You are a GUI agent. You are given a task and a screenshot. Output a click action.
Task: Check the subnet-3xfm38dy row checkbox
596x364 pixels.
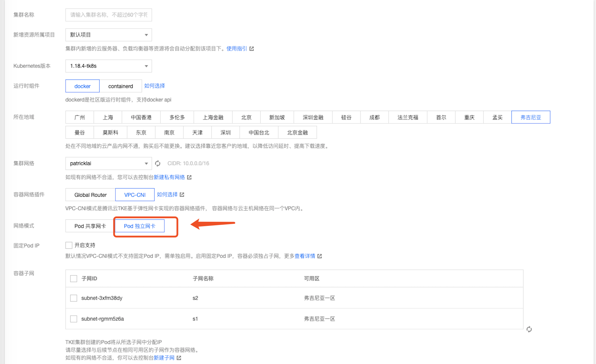tap(74, 298)
